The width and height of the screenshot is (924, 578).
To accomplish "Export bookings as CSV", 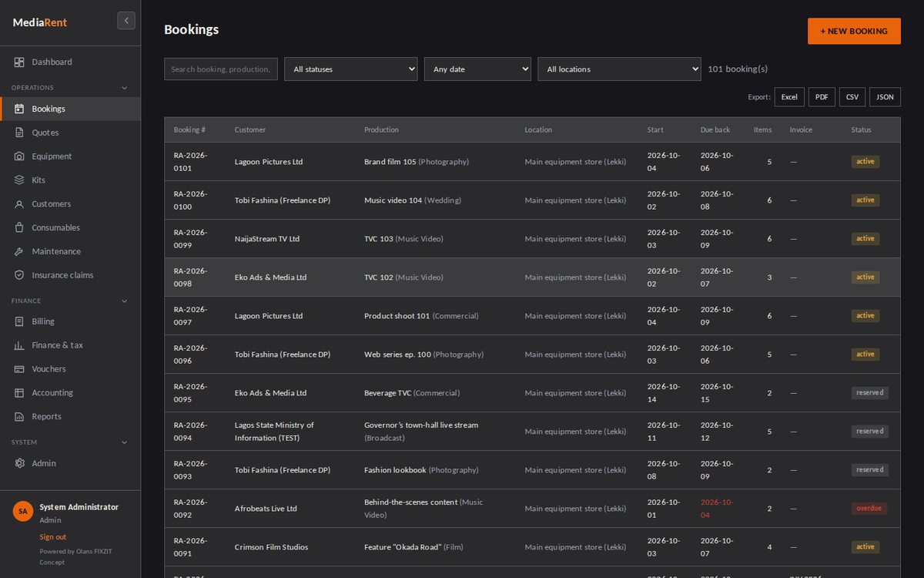I will click(852, 97).
